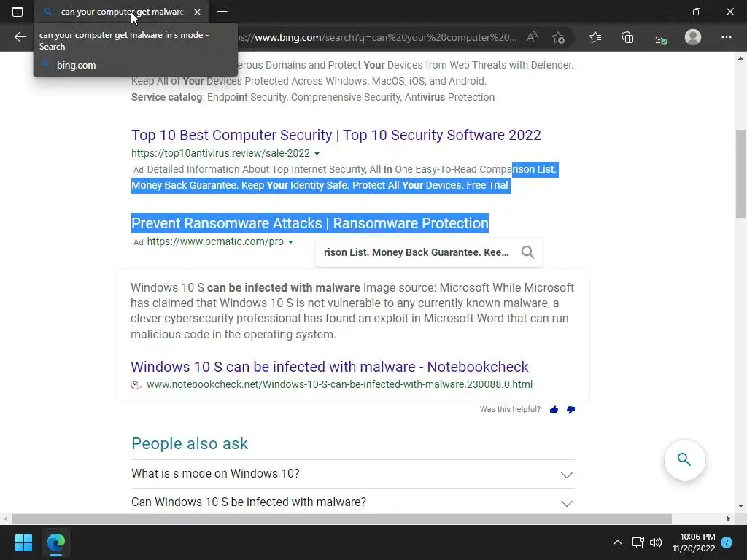Go back using the back arrow
747x560 pixels.
[20, 37]
